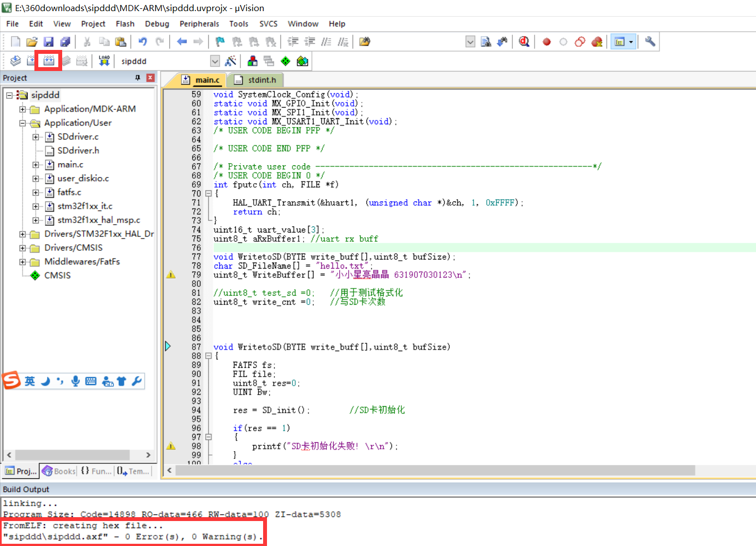This screenshot has width=756, height=546.
Task: Click the comment selection icon
Action: tap(326, 42)
